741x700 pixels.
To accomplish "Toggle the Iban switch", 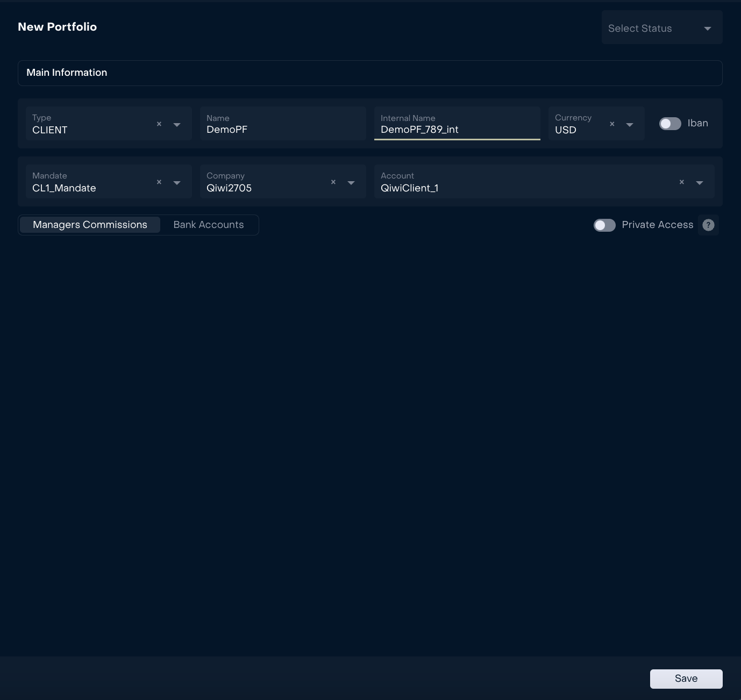I will (670, 124).
